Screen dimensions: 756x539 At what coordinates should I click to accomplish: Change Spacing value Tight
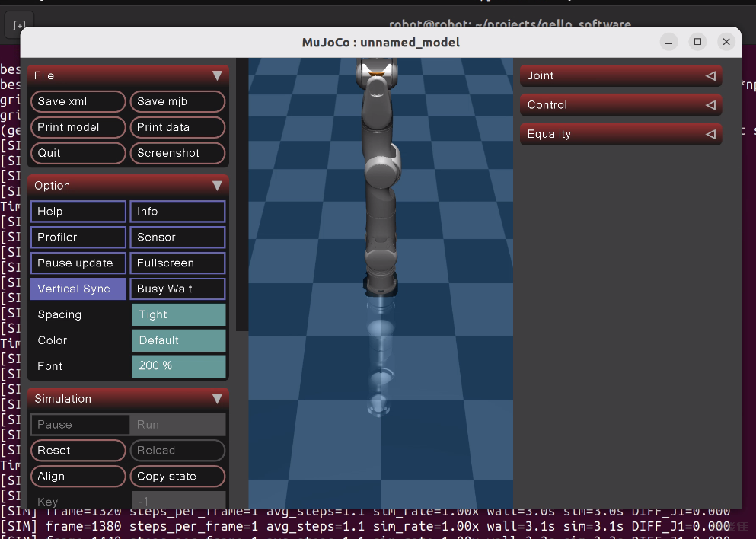coord(179,315)
